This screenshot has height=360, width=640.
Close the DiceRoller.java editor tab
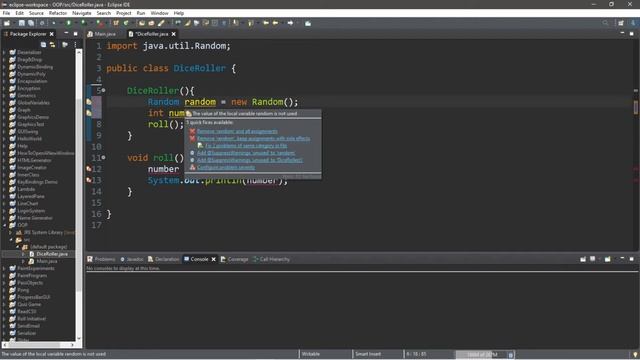(173, 34)
